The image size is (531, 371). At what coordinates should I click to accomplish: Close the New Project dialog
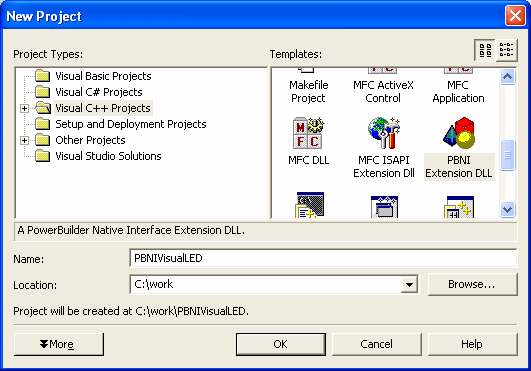(x=515, y=16)
